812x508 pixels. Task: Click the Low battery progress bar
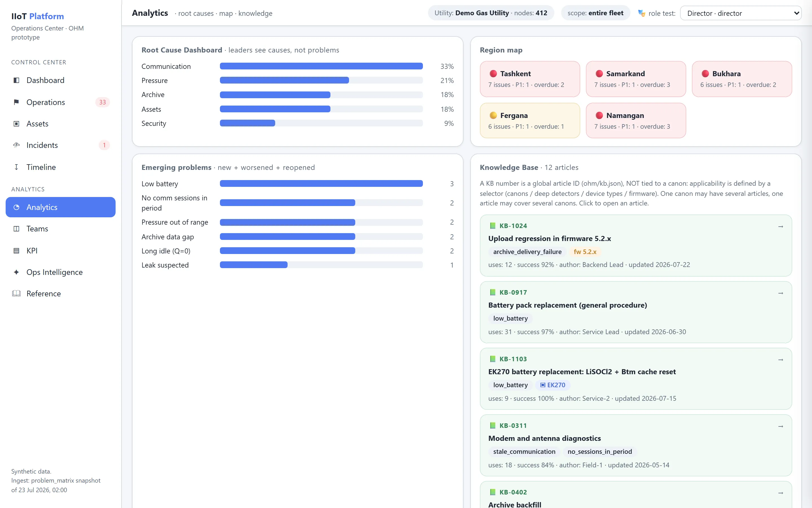coord(321,183)
